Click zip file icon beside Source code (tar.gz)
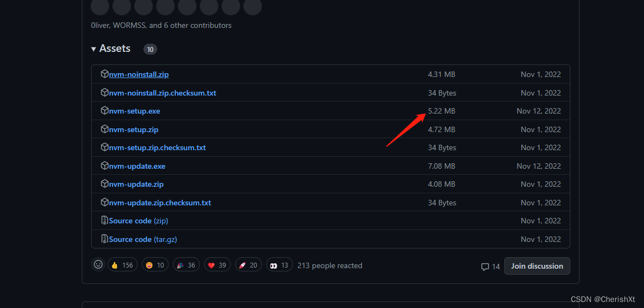Image resolution: width=644 pixels, height=308 pixels. pos(104,239)
